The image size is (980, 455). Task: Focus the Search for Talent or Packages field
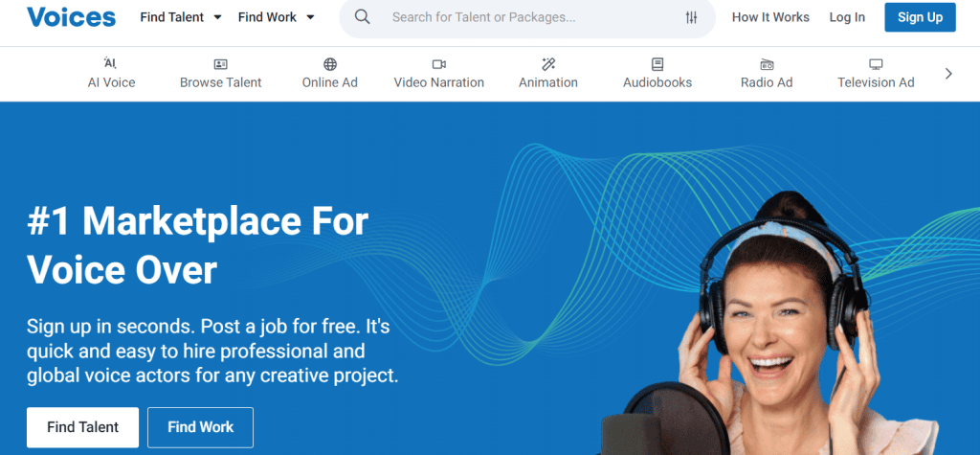[527, 17]
